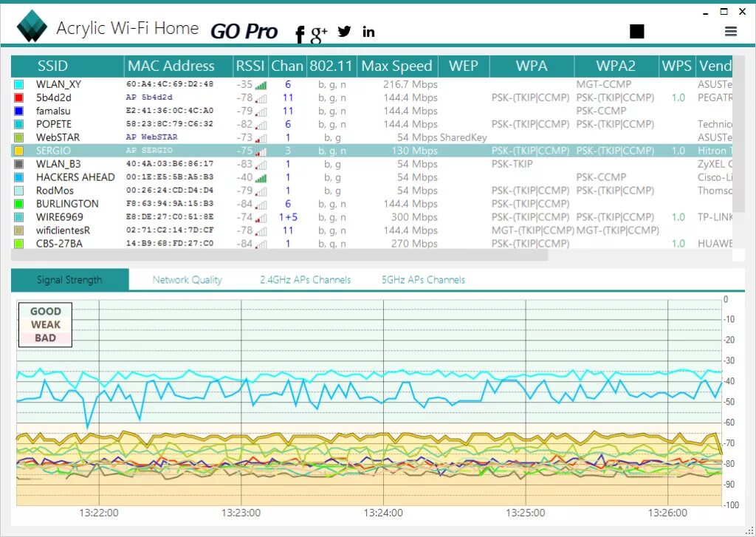756x537 pixels.
Task: Open the Facebook icon link
Action: click(x=300, y=34)
